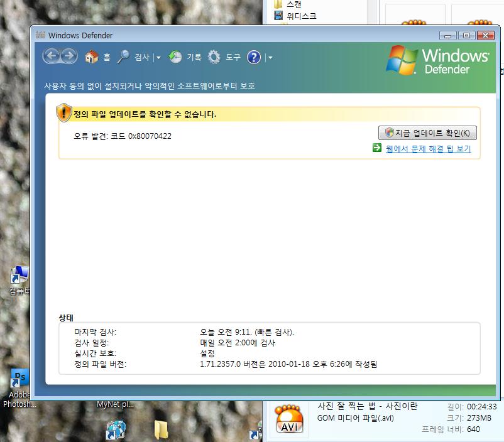This screenshot has height=442, width=504.
Task: Start a scan with magnifier icon
Action: coord(123,57)
